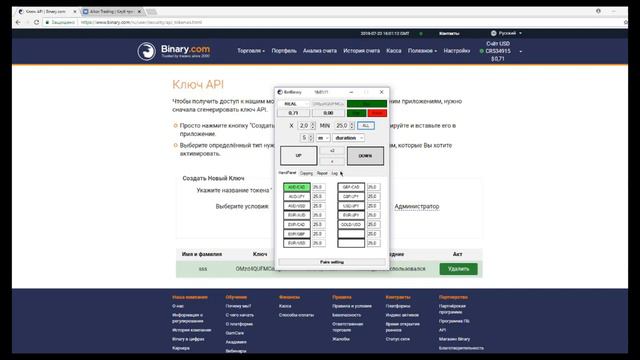Screen dimensions: 640x360
Task: Click the small green indicator button
Action: point(356,113)
